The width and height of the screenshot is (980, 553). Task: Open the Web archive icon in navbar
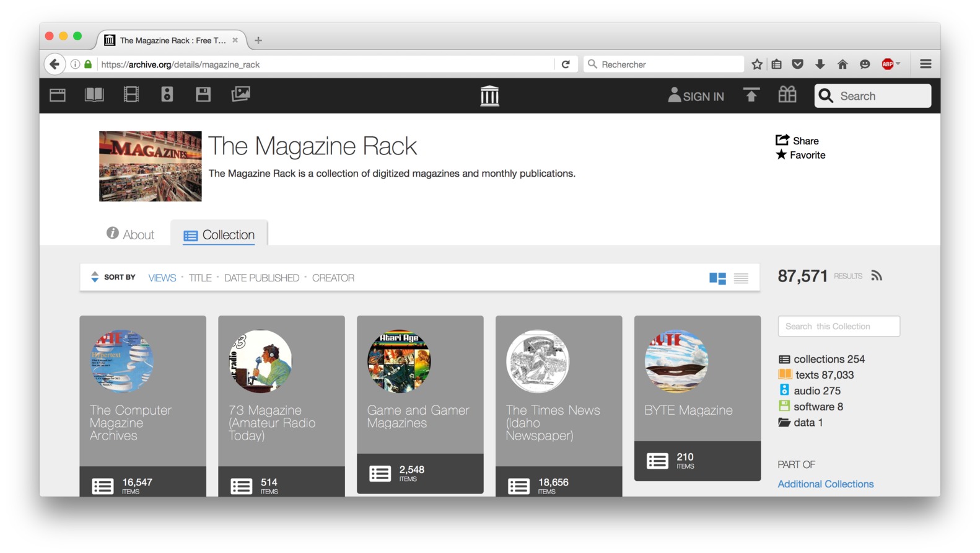tap(58, 95)
